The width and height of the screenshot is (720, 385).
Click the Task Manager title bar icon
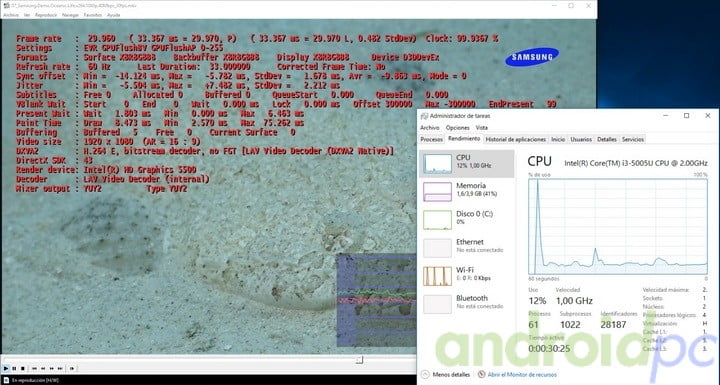[425, 116]
